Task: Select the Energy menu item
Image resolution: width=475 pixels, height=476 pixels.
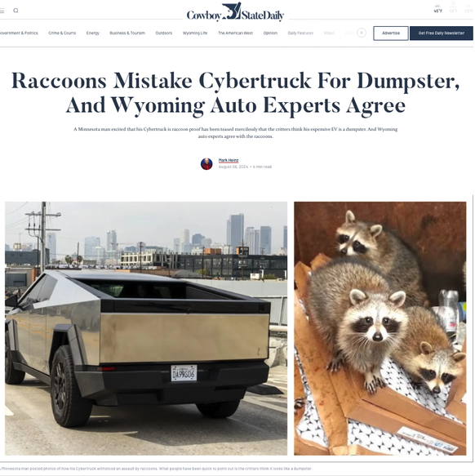Action: pos(92,33)
